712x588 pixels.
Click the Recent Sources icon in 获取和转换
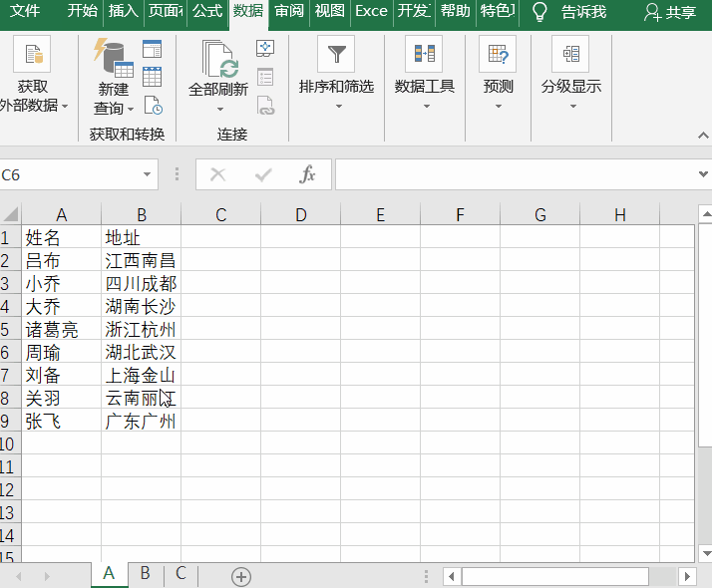(x=153, y=106)
